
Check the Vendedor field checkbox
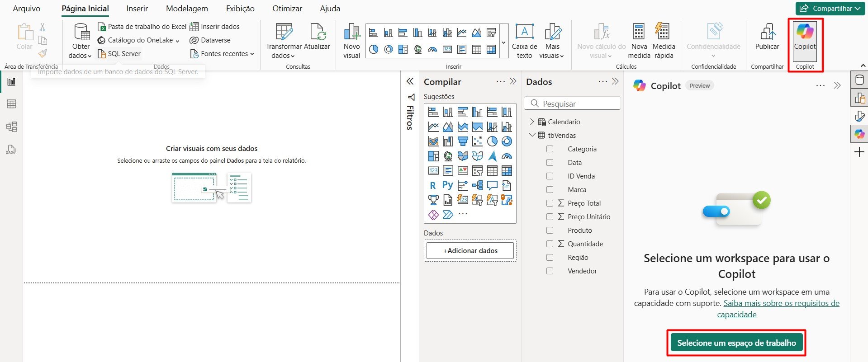point(550,271)
